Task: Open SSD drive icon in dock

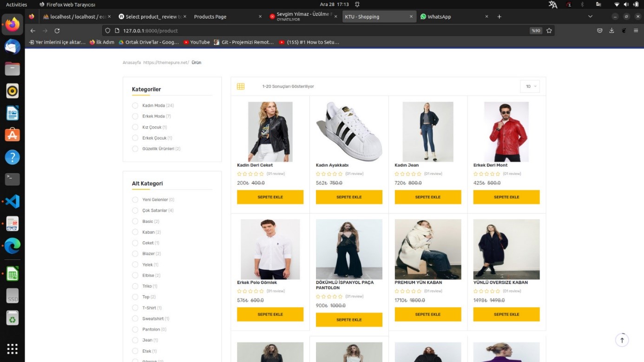Action: coord(13,296)
